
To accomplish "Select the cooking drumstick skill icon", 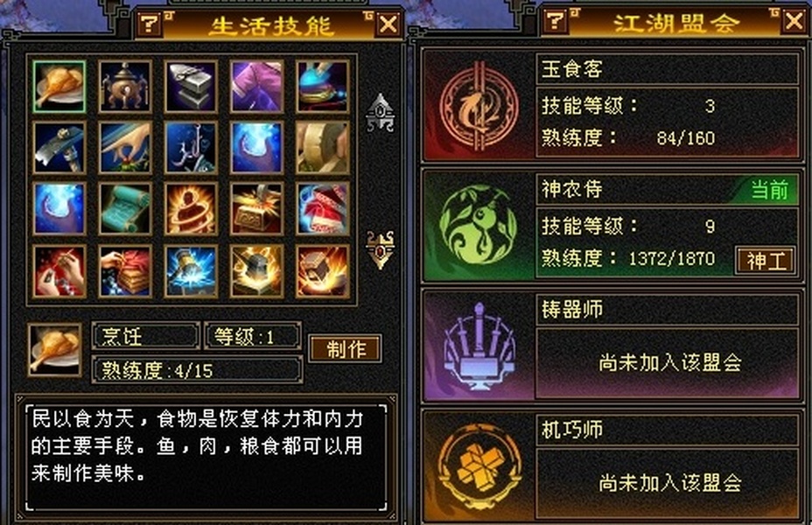I will click(59, 87).
